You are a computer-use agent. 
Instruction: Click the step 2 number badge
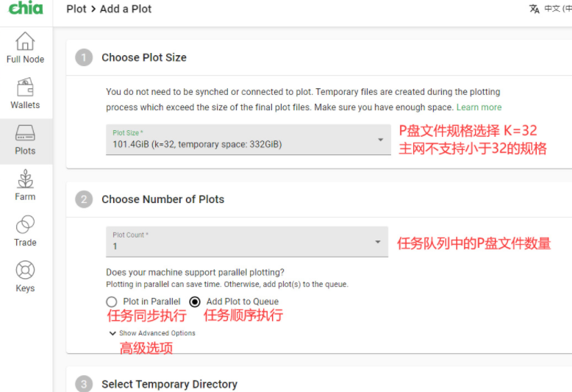(x=84, y=199)
